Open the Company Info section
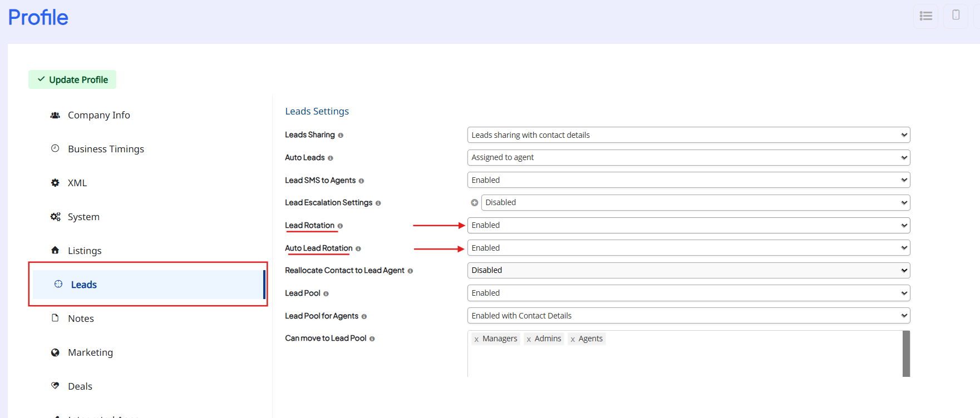This screenshot has height=418, width=980. click(x=99, y=115)
